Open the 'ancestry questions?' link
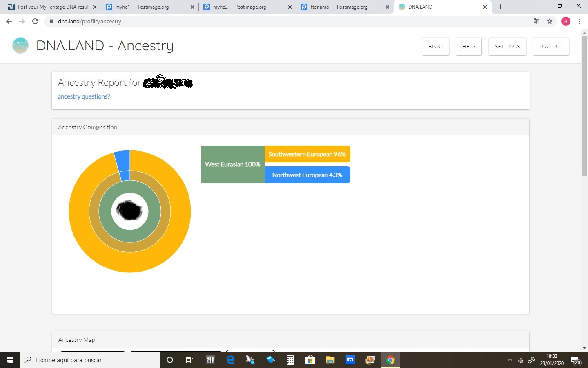The image size is (588, 368). [84, 96]
